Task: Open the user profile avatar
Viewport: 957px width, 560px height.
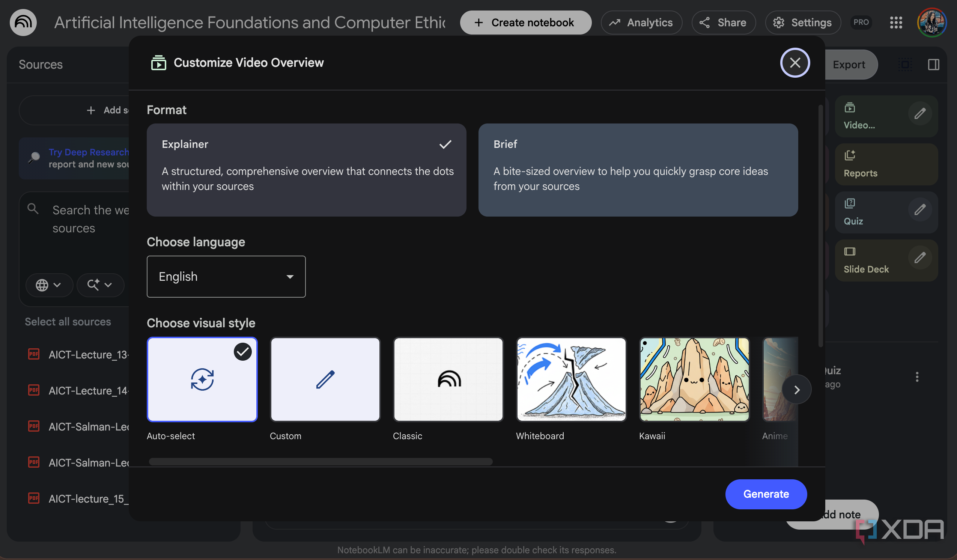Action: click(931, 23)
